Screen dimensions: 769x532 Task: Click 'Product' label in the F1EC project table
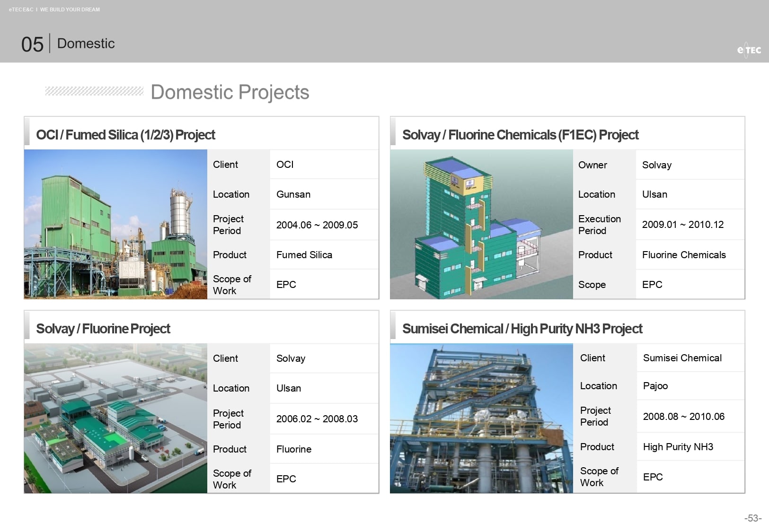595,255
